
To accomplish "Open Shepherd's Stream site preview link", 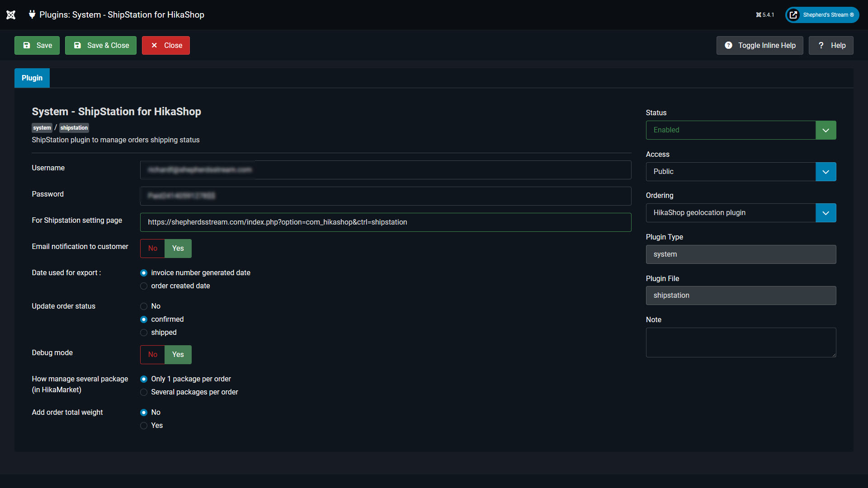I will point(822,15).
